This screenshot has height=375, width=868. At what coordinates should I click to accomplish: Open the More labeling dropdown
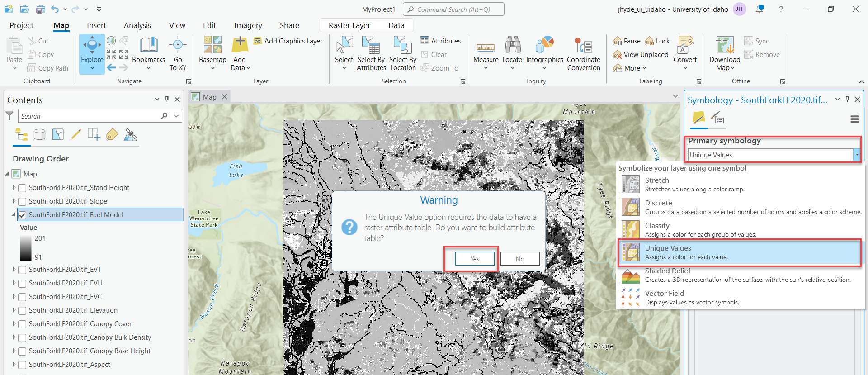tap(630, 68)
